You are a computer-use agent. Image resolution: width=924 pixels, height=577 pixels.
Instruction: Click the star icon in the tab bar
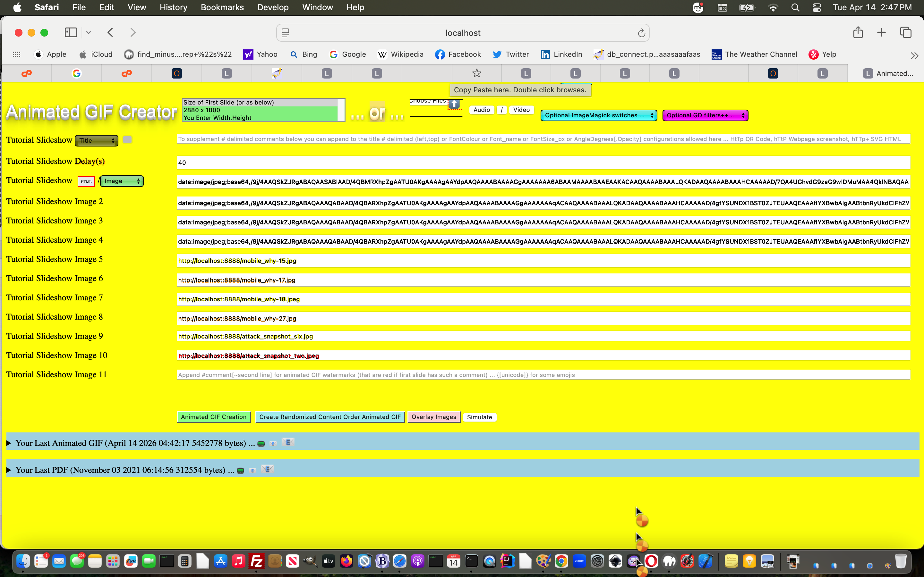[x=476, y=73]
